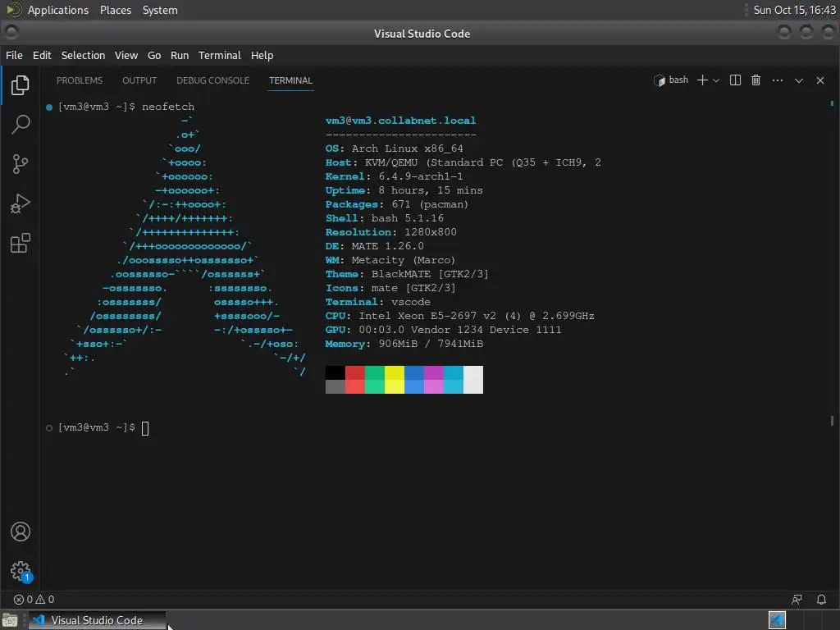Open the Go menu
Image resolution: width=840 pixels, height=630 pixels.
pos(153,55)
